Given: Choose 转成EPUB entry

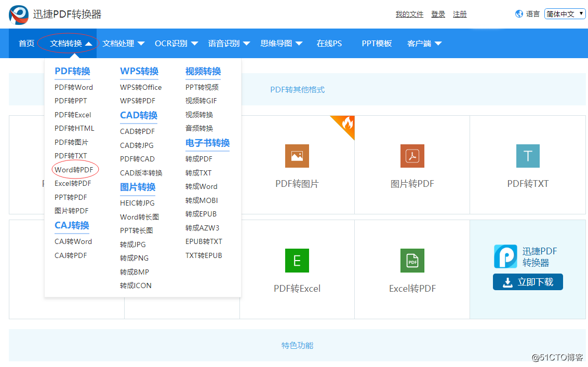Looking at the screenshot, I should [x=201, y=214].
